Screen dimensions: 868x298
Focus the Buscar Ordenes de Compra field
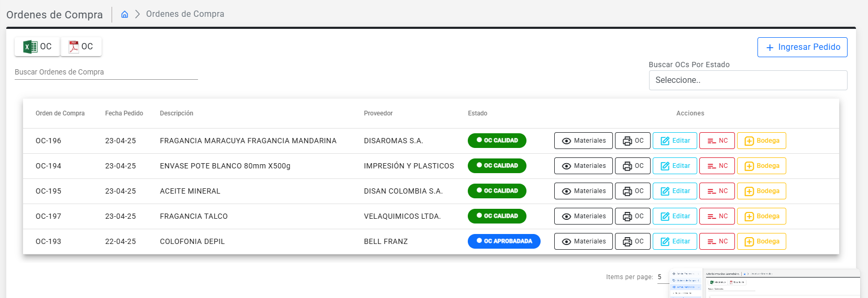pyautogui.click(x=106, y=72)
